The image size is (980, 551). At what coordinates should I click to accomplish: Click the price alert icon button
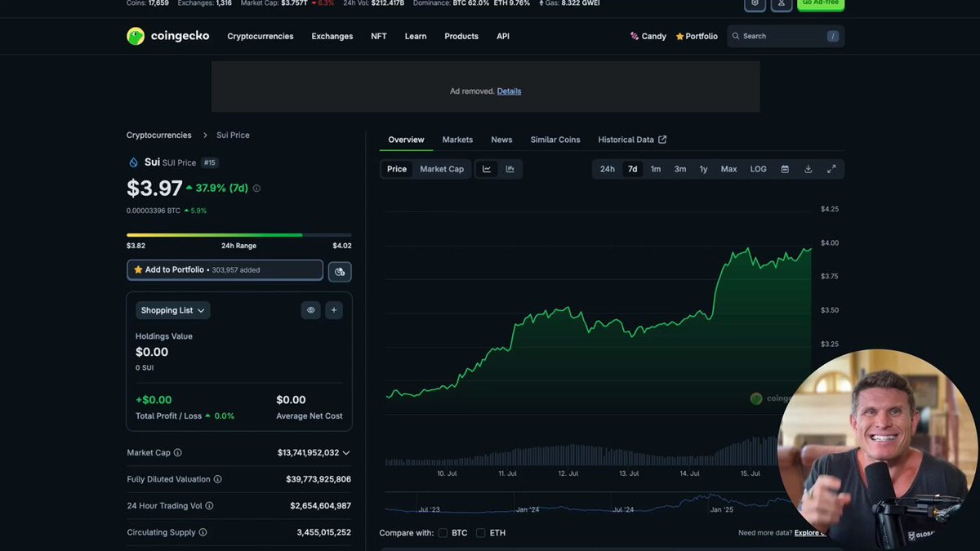pyautogui.click(x=340, y=271)
